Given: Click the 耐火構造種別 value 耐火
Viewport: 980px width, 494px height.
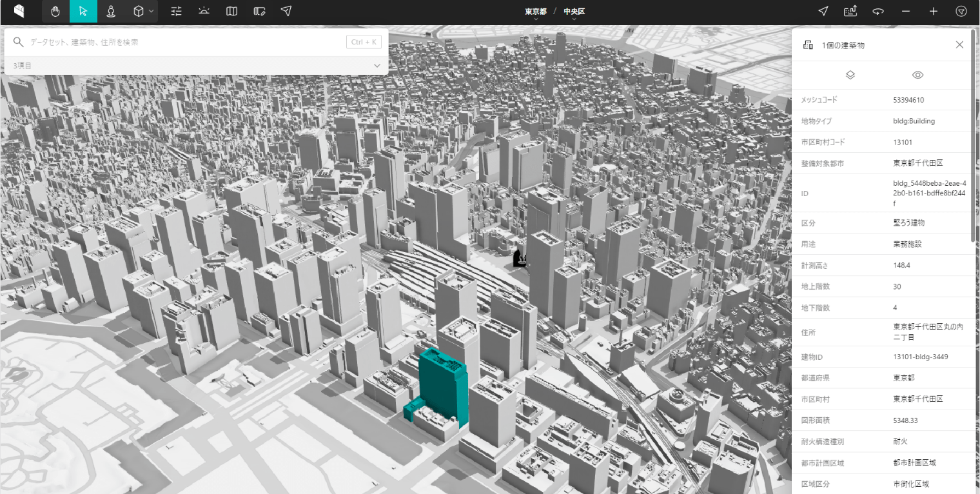Looking at the screenshot, I should (900, 442).
